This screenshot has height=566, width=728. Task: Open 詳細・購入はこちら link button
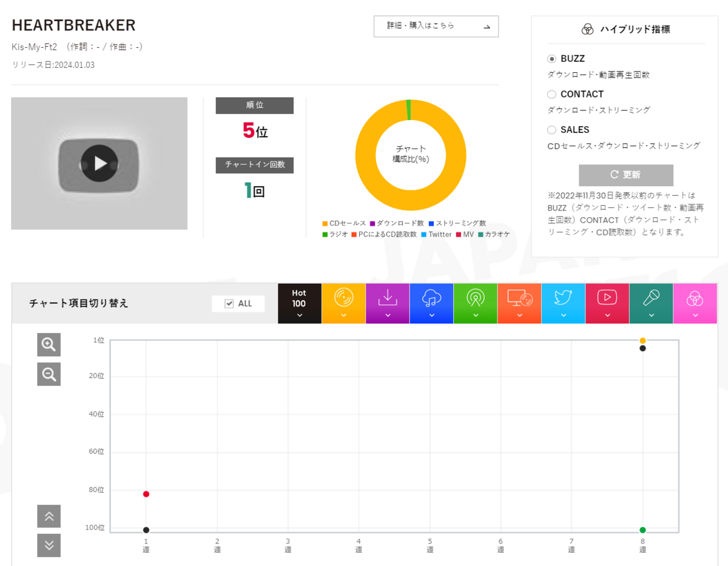click(436, 26)
